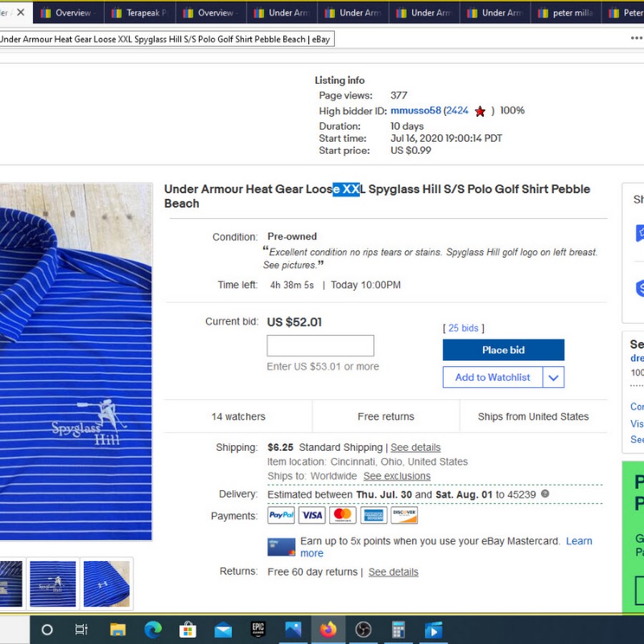Viewport: 644px width, 644px height.
Task: Open the Mail app taskbar icon
Action: coord(223,630)
